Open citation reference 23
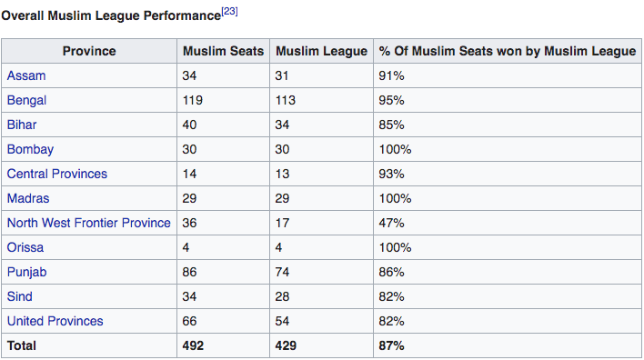 [x=229, y=12]
